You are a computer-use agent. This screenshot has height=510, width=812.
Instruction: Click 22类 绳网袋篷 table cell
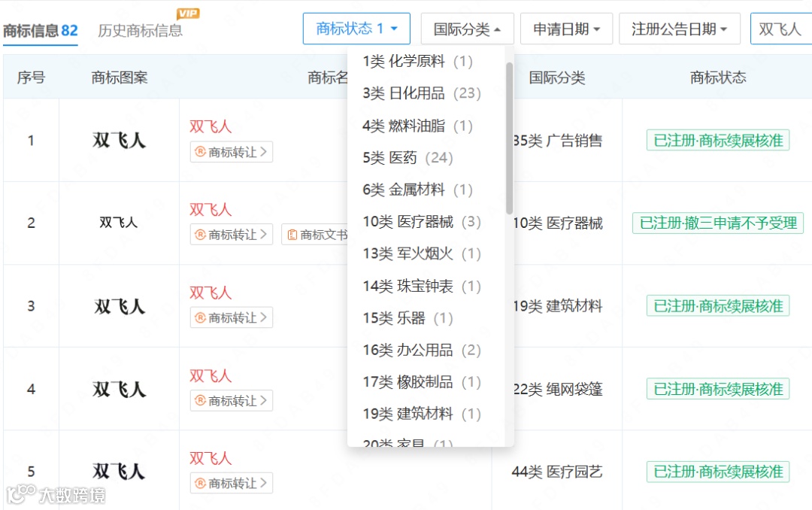pyautogui.click(x=558, y=389)
